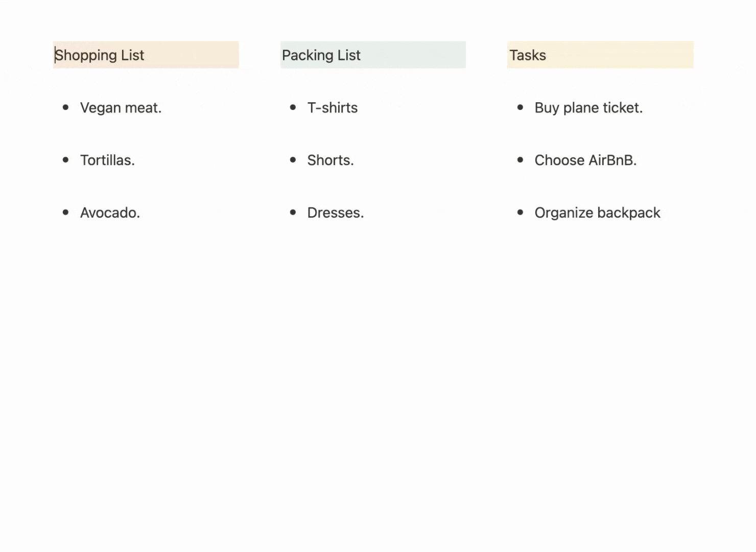This screenshot has height=552, width=756.
Task: Click the T-shirts list item
Action: coord(333,108)
